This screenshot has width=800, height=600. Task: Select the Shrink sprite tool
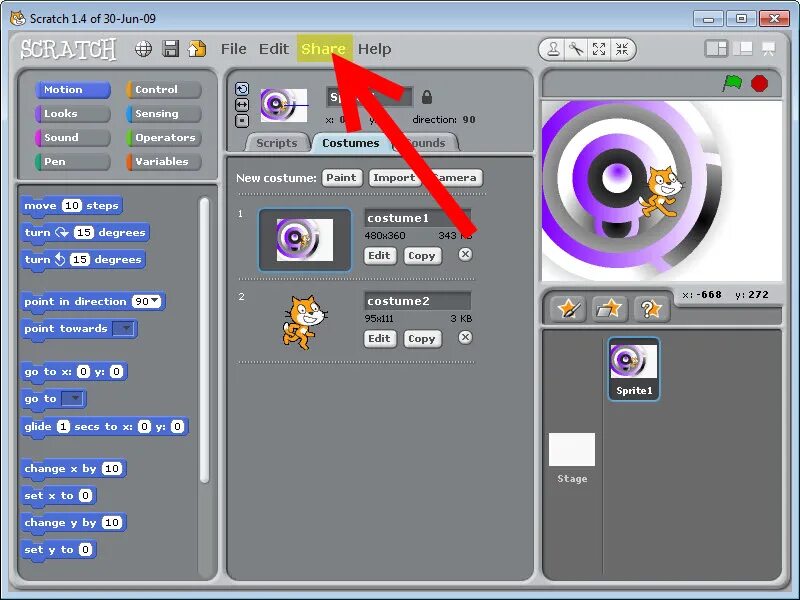click(x=621, y=49)
